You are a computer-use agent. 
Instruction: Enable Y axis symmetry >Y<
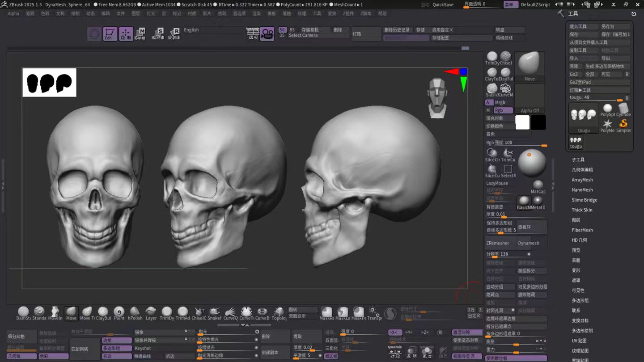click(410, 333)
